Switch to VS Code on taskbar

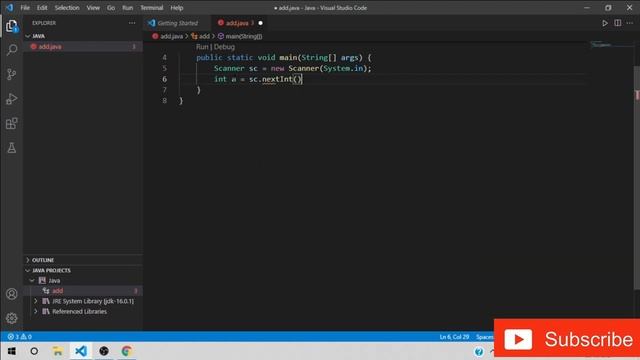81,351
